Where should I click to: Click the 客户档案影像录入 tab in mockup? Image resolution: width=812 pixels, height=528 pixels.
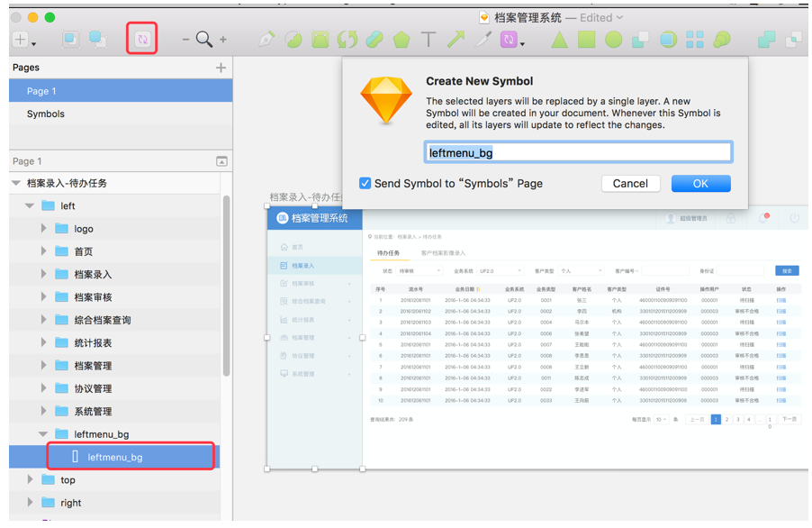pyautogui.click(x=443, y=253)
